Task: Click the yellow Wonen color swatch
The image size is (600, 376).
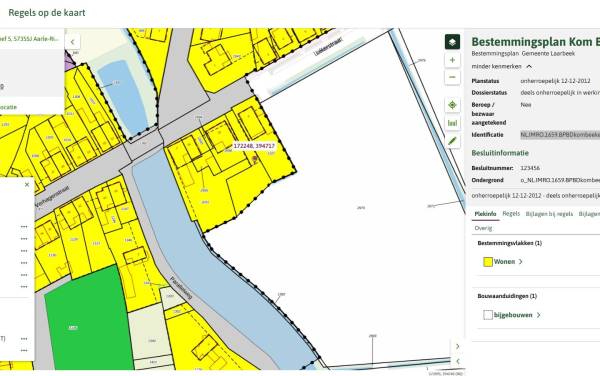Action: (x=488, y=262)
